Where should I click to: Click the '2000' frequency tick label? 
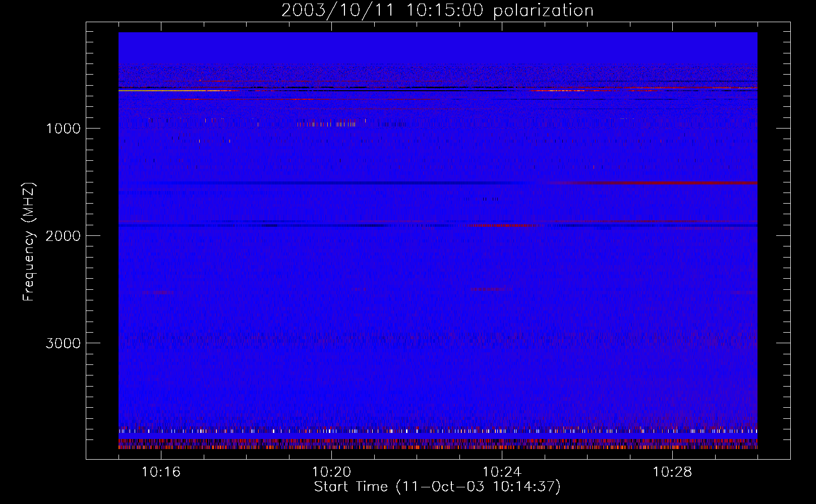coord(63,236)
